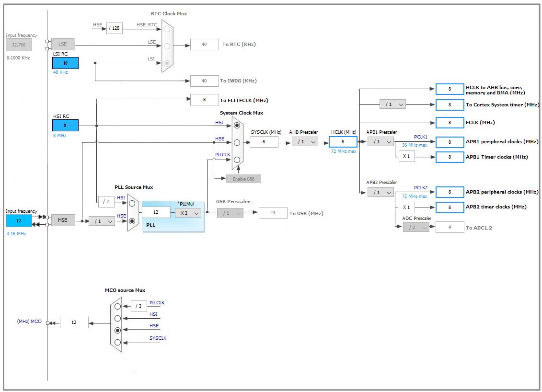Select PLLCLK in MCO source Mux
The width and height of the screenshot is (542, 392).
tap(117, 306)
